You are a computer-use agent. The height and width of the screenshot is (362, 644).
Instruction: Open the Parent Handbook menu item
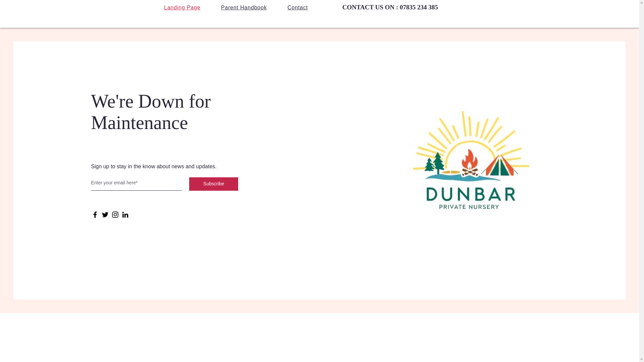(244, 7)
